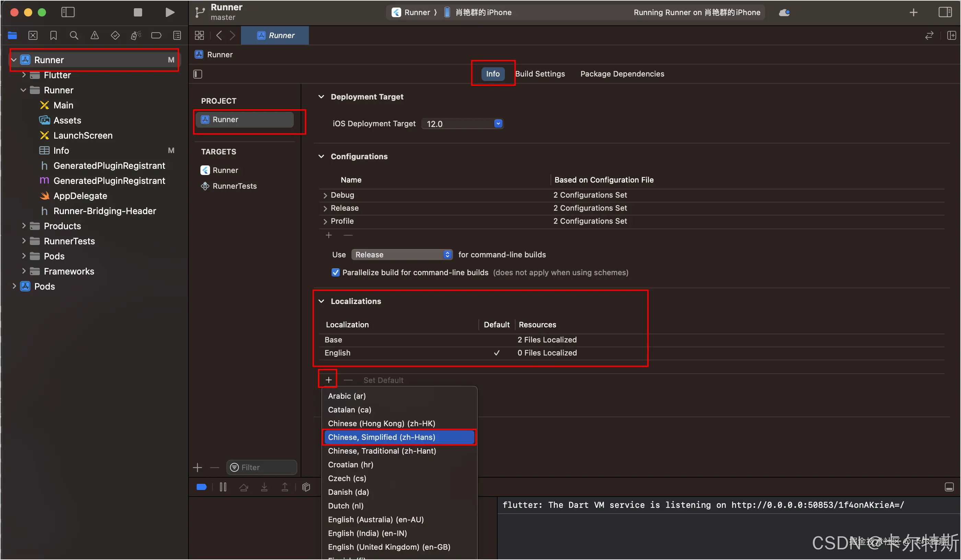Open the Find navigator magnifier icon
961x560 pixels.
pyautogui.click(x=74, y=35)
